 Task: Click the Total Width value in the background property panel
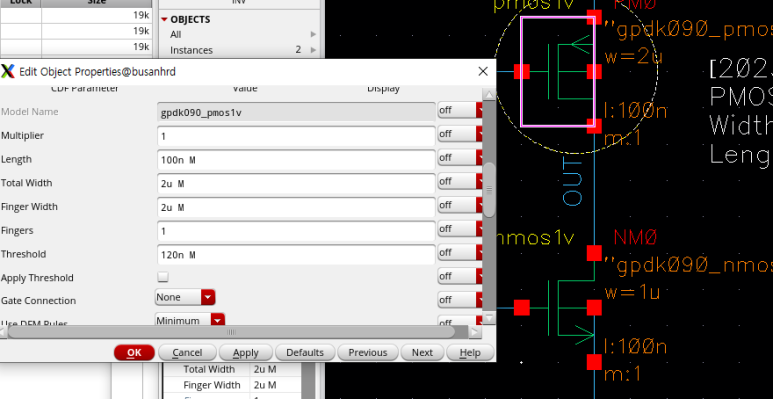click(x=265, y=369)
